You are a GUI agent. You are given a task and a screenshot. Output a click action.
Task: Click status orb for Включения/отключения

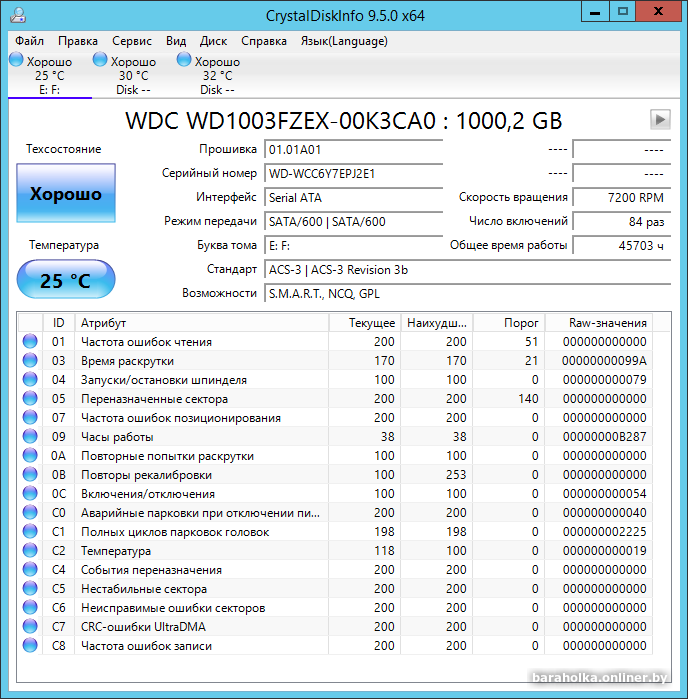(30, 493)
